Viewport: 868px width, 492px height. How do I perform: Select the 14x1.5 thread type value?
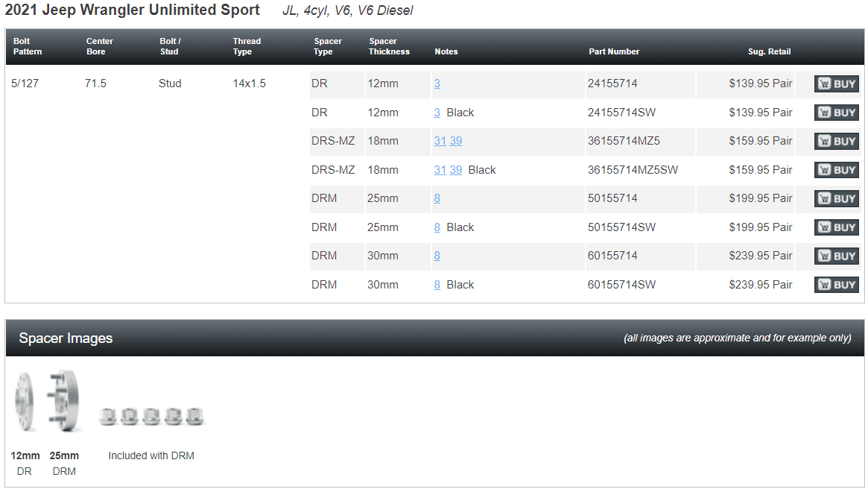pyautogui.click(x=249, y=83)
